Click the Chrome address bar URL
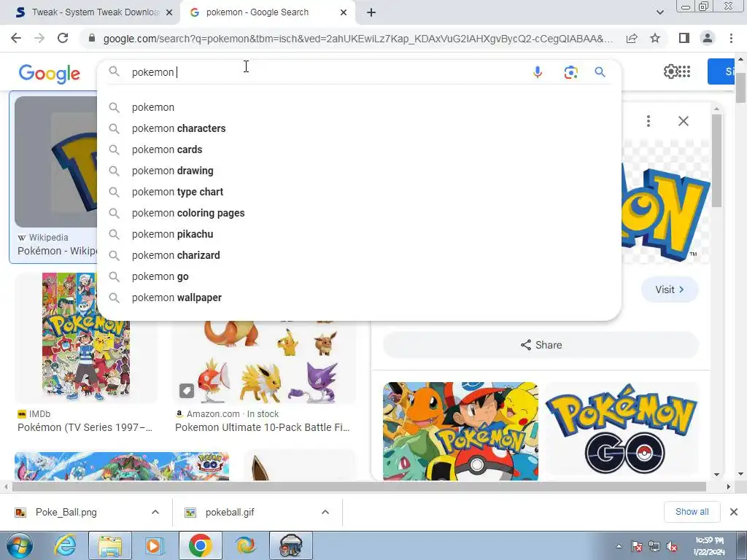Viewport: 747px width, 560px height. click(x=358, y=39)
